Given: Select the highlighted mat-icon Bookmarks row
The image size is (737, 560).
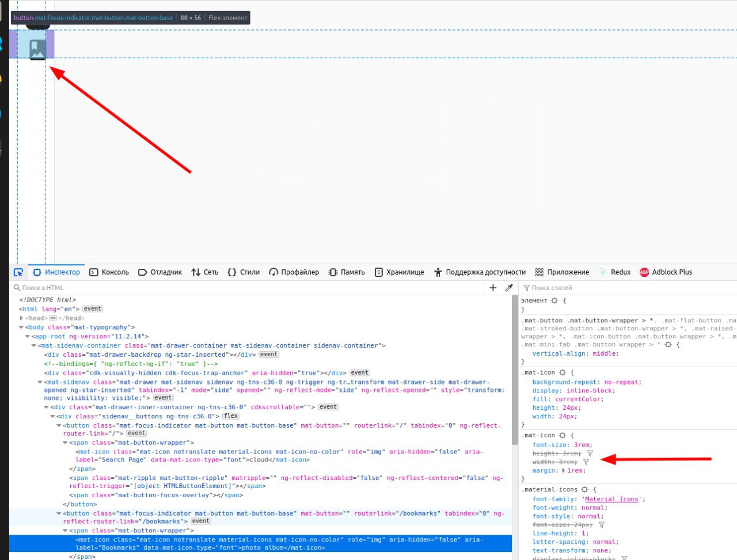Looking at the screenshot, I should tap(260, 544).
